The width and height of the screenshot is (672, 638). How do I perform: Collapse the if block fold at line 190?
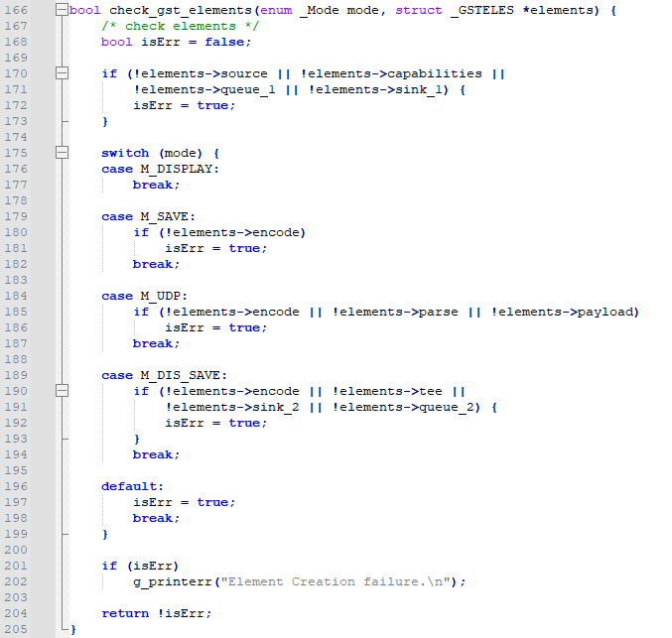(x=62, y=390)
